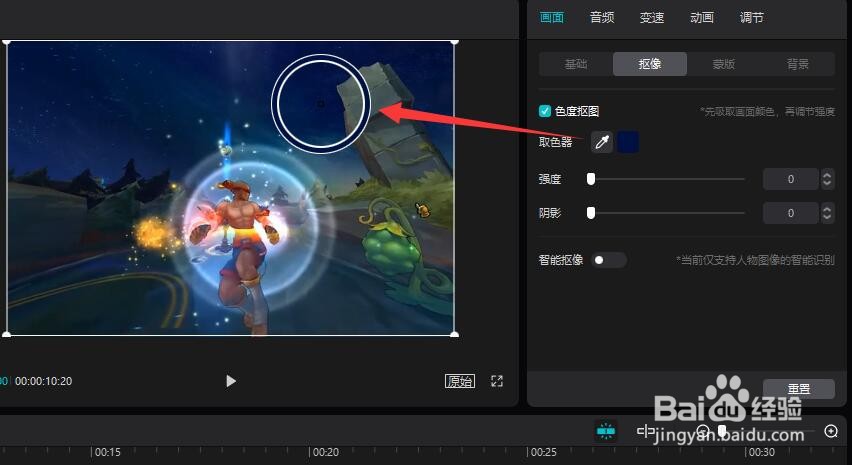The width and height of the screenshot is (852, 465).
Task: Click the bottom-left corner handle of preview
Action: [7, 334]
